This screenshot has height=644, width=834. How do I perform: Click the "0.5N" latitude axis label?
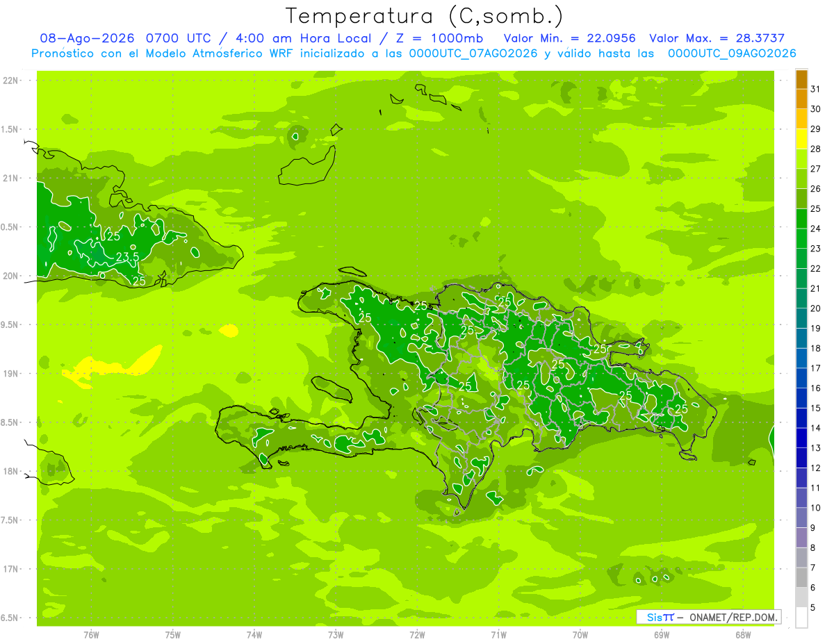pyautogui.click(x=10, y=227)
